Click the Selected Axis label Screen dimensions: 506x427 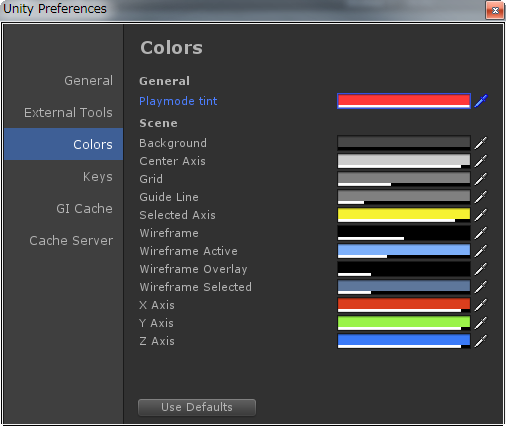pyautogui.click(x=177, y=215)
